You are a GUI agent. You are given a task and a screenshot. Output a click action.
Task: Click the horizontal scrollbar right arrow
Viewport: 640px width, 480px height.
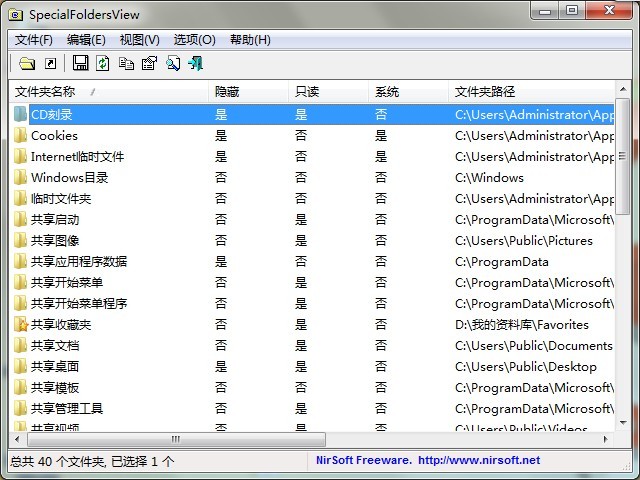point(604,439)
